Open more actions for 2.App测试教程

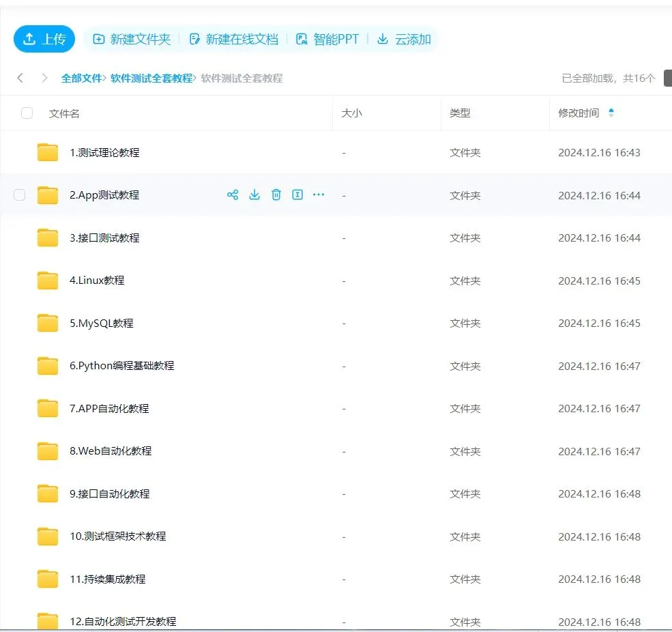(318, 195)
